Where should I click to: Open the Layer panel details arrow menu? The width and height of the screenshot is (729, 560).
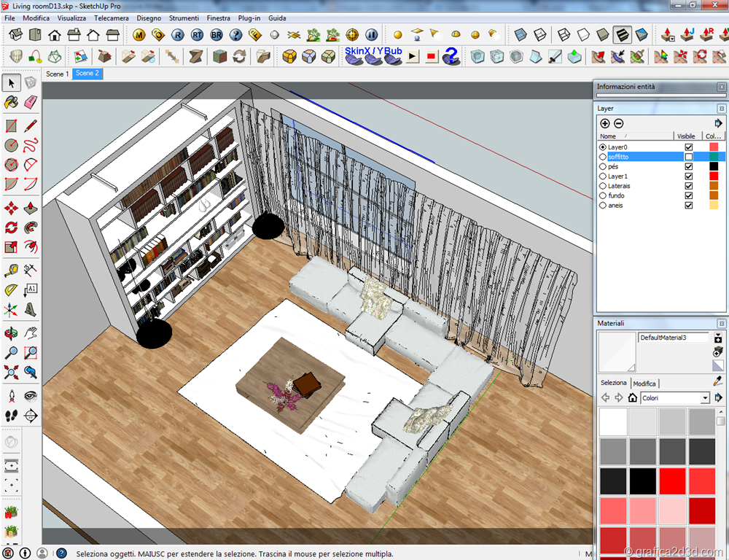(719, 124)
